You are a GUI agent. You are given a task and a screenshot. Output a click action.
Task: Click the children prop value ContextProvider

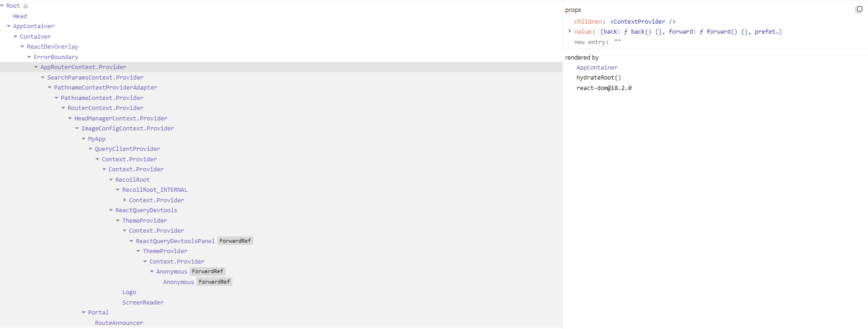click(643, 21)
